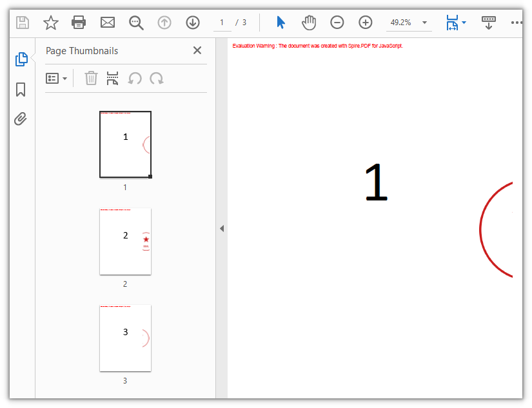Open the Attachments paperclip panel
Viewport: 532px width, 408px height.
click(21, 119)
